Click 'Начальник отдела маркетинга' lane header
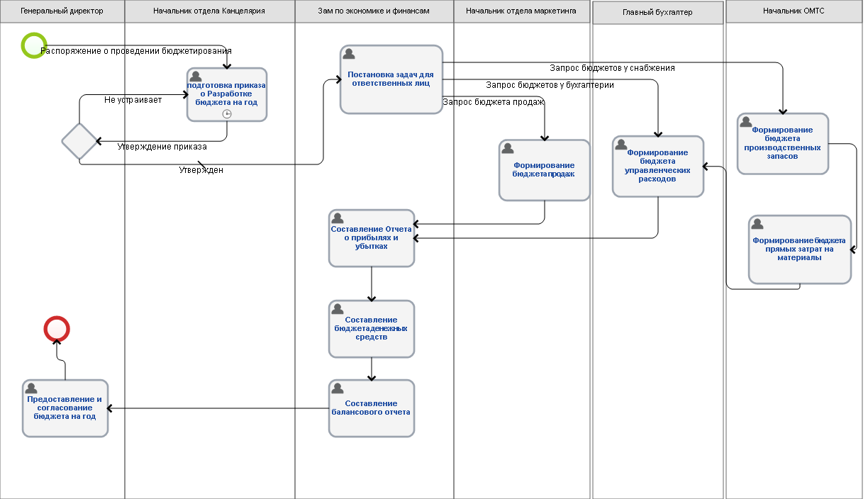The width and height of the screenshot is (868, 499). pos(522,11)
